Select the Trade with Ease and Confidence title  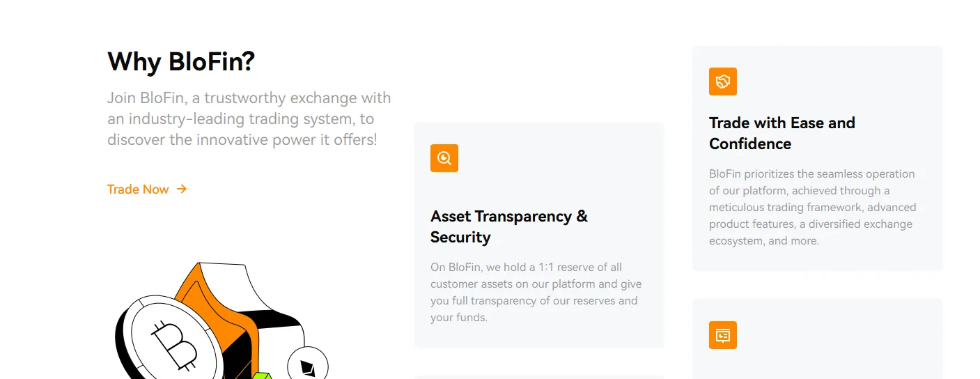(x=782, y=133)
